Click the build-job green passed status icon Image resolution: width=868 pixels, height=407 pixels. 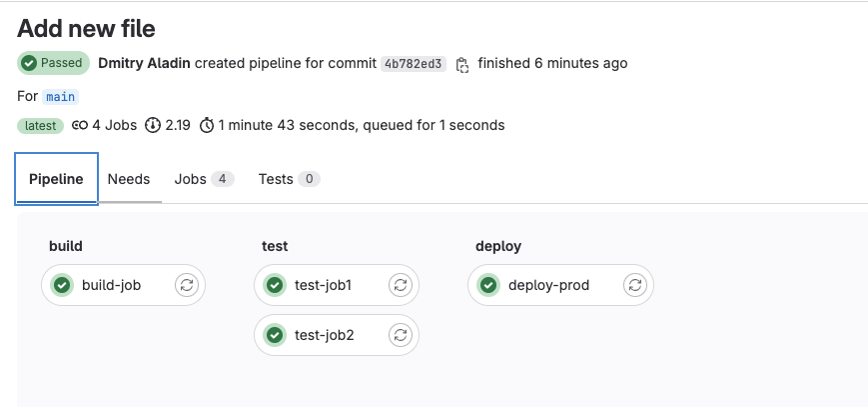tap(62, 285)
